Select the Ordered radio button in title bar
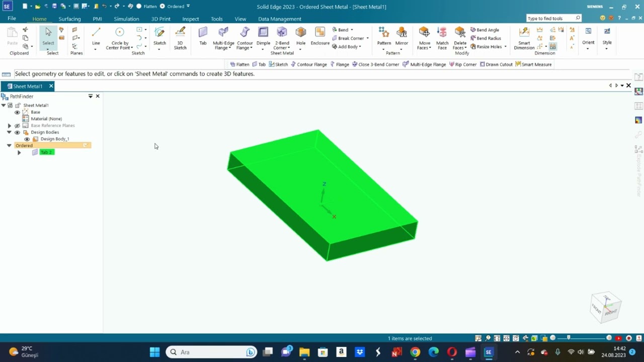Image resolution: width=644 pixels, height=362 pixels. click(x=162, y=7)
